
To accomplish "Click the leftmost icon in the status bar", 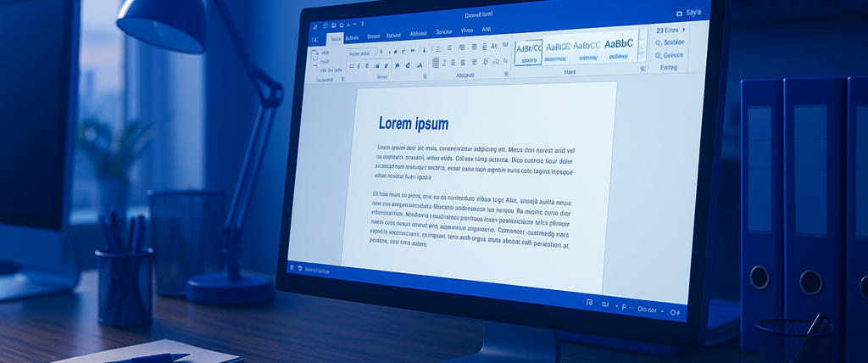I will coord(291,267).
